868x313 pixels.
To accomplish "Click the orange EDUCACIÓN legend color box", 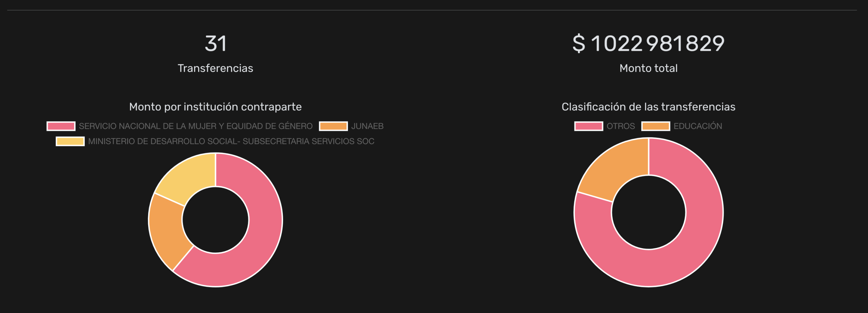I will [656, 126].
